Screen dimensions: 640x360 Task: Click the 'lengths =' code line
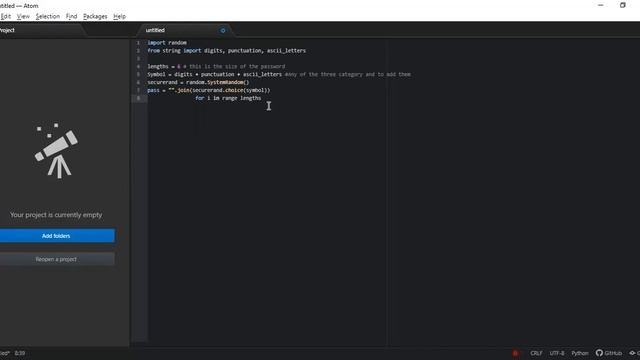pos(216,67)
